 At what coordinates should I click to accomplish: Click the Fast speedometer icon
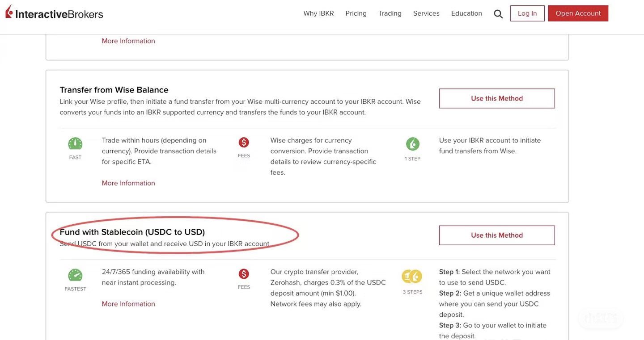click(75, 142)
